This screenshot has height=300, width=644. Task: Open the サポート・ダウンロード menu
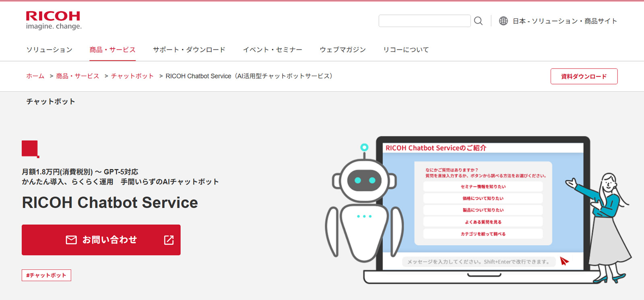click(x=189, y=50)
